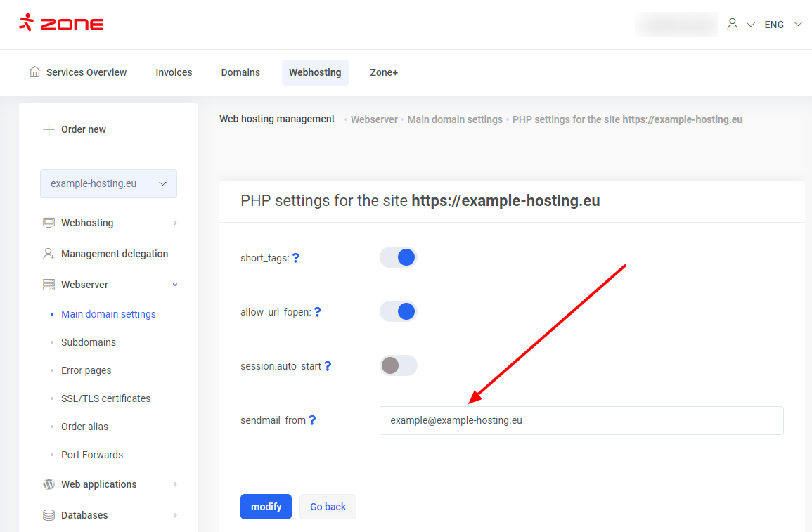Show help for sendmail_from
This screenshot has width=812, height=532.
click(x=312, y=420)
